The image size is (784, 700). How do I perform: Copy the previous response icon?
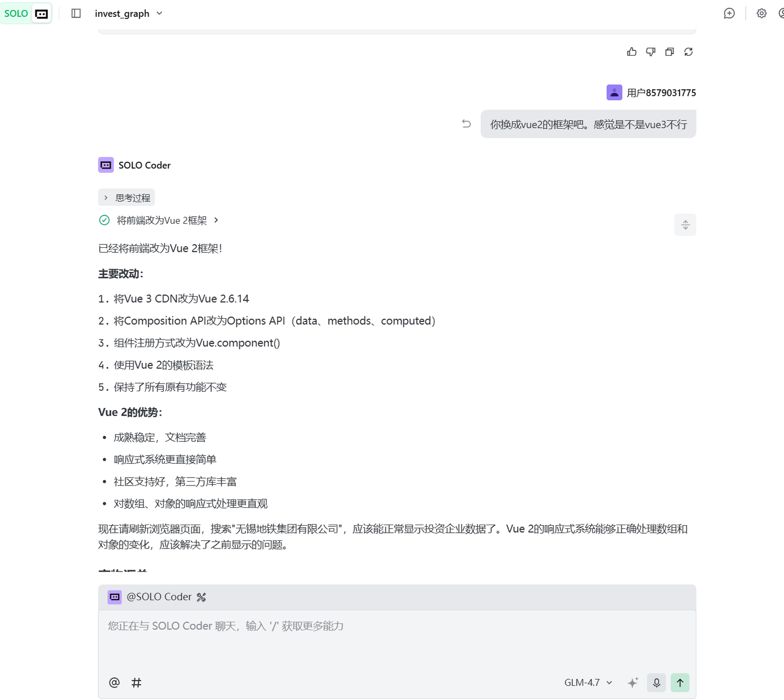tap(670, 52)
